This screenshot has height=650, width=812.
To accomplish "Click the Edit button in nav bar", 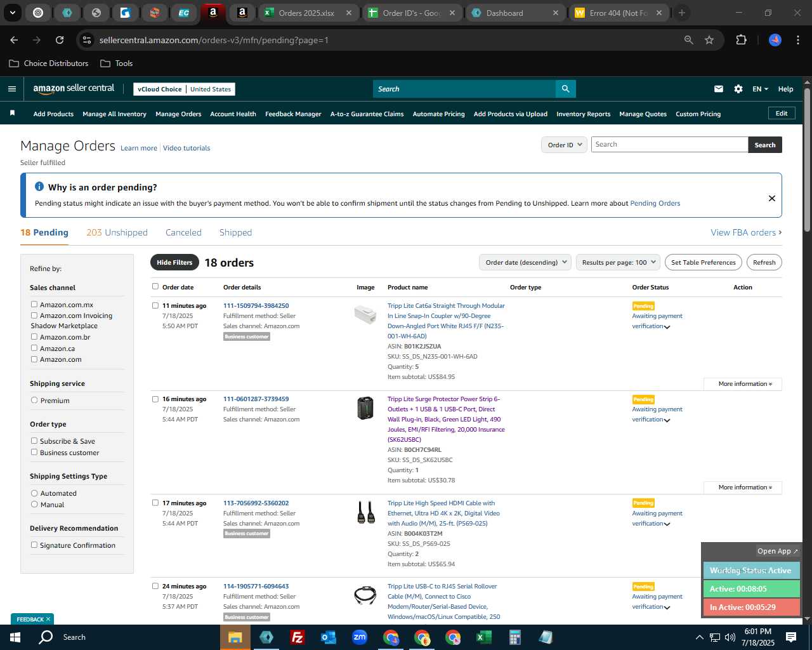I will coord(782,113).
